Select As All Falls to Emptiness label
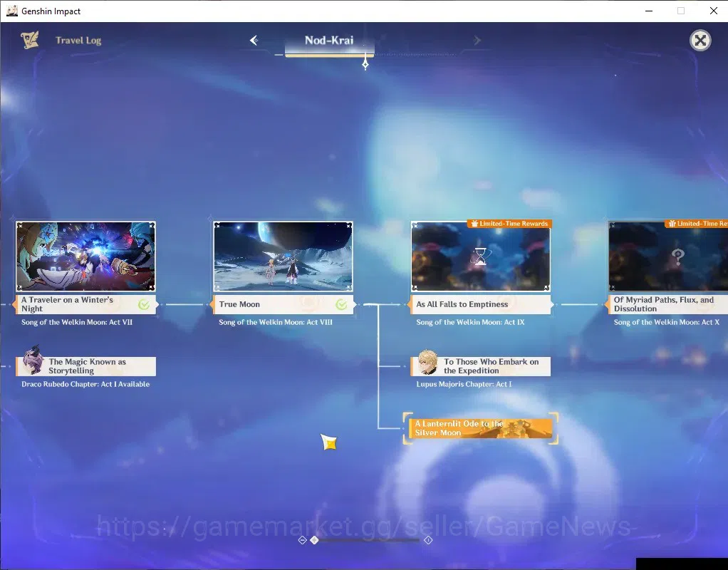This screenshot has height=570, width=728. tap(481, 304)
